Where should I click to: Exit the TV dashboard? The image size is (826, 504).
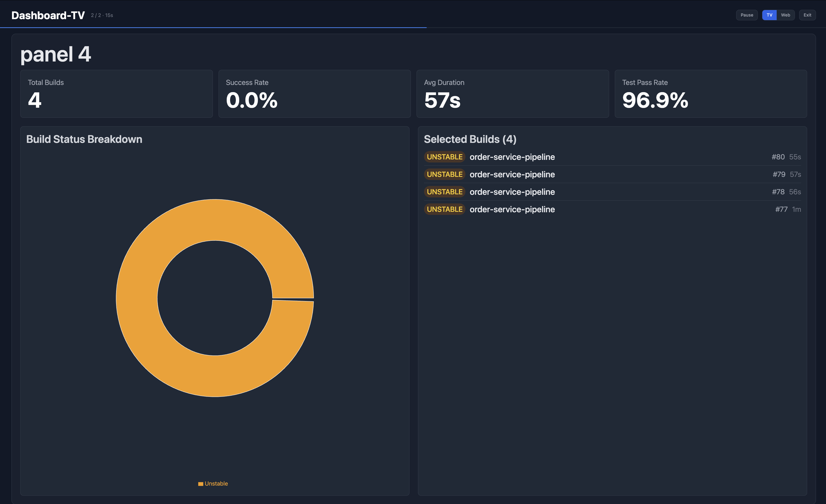point(807,15)
